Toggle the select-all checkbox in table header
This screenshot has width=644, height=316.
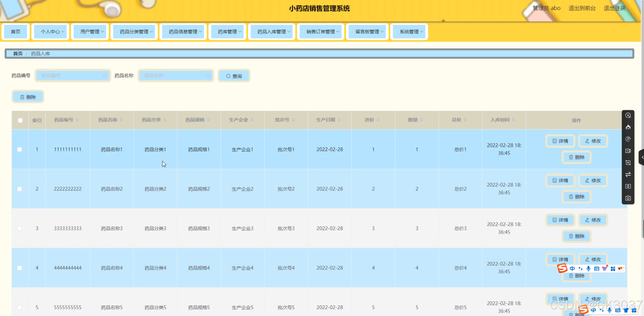[20, 120]
